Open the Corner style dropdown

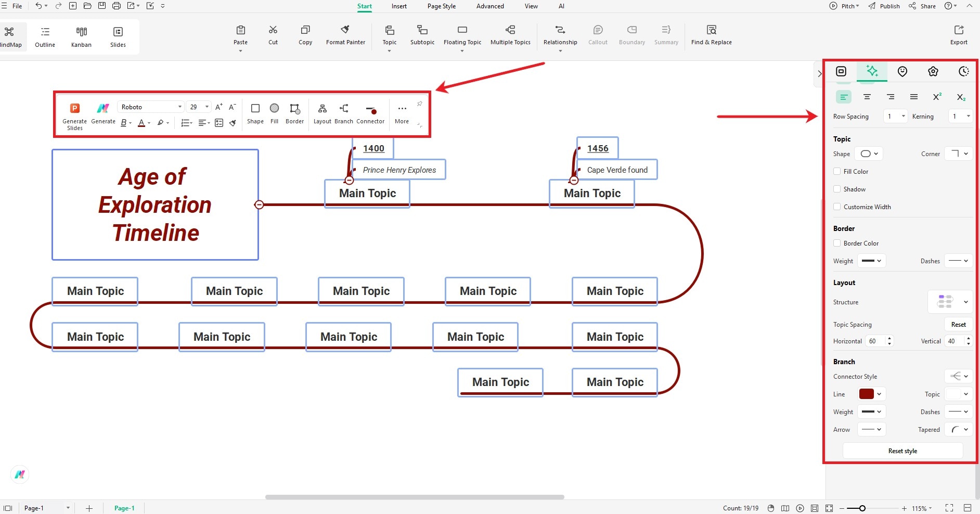959,153
